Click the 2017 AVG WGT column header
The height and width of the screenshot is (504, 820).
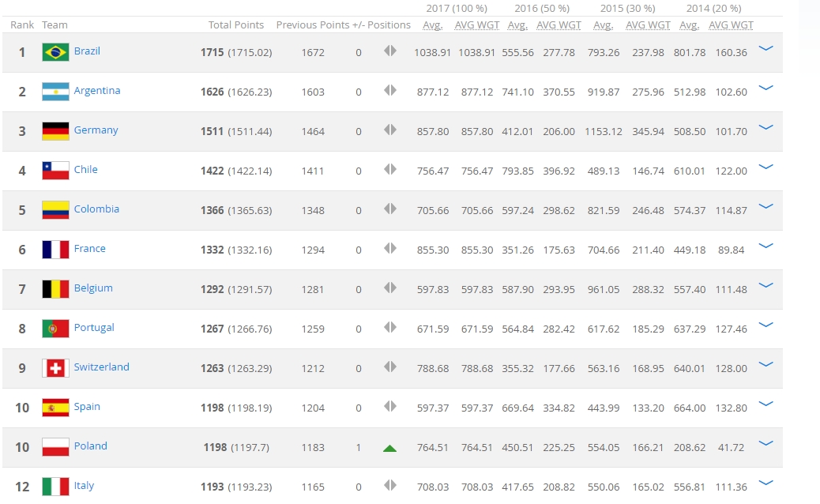476,25
